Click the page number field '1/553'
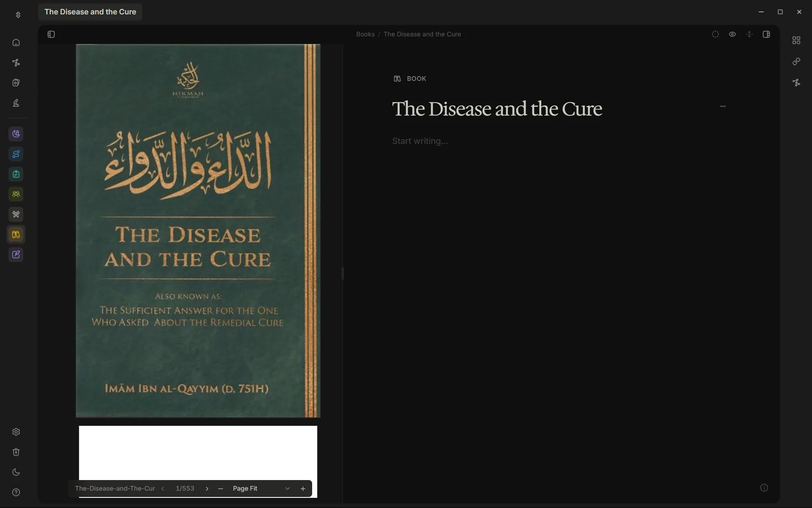The width and height of the screenshot is (812, 508). click(x=185, y=489)
